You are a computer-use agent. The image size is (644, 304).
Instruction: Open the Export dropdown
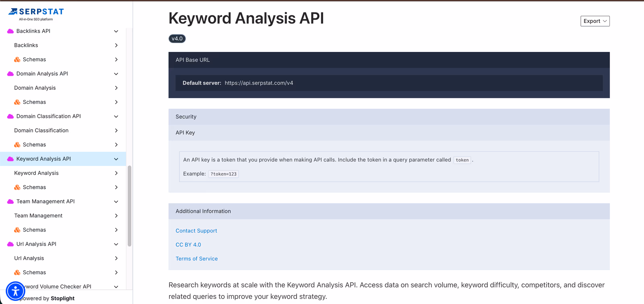coord(595,21)
